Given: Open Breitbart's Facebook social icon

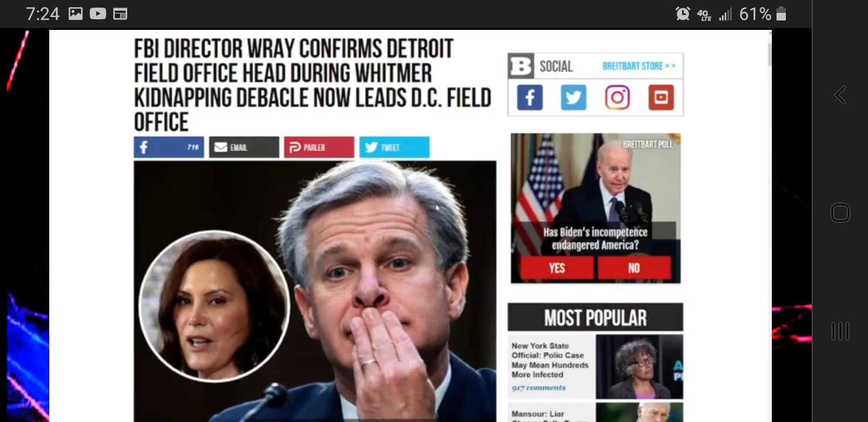Looking at the screenshot, I should click(x=530, y=97).
